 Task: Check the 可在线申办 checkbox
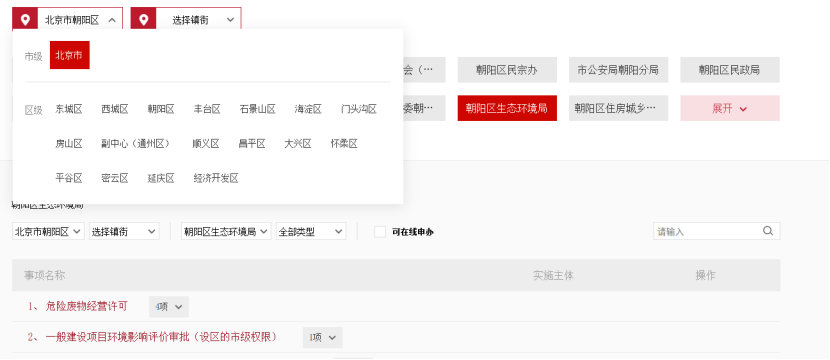click(380, 231)
